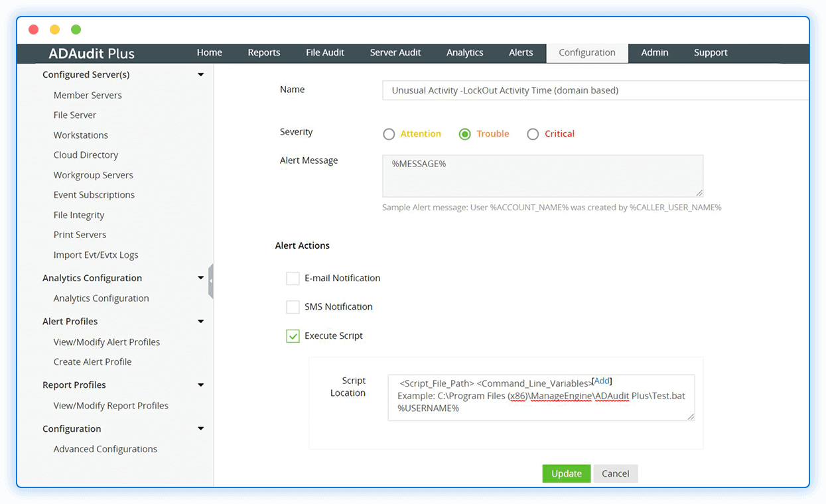Click the green window maximize button
Image resolution: width=826 pixels, height=504 pixels.
[x=76, y=29]
